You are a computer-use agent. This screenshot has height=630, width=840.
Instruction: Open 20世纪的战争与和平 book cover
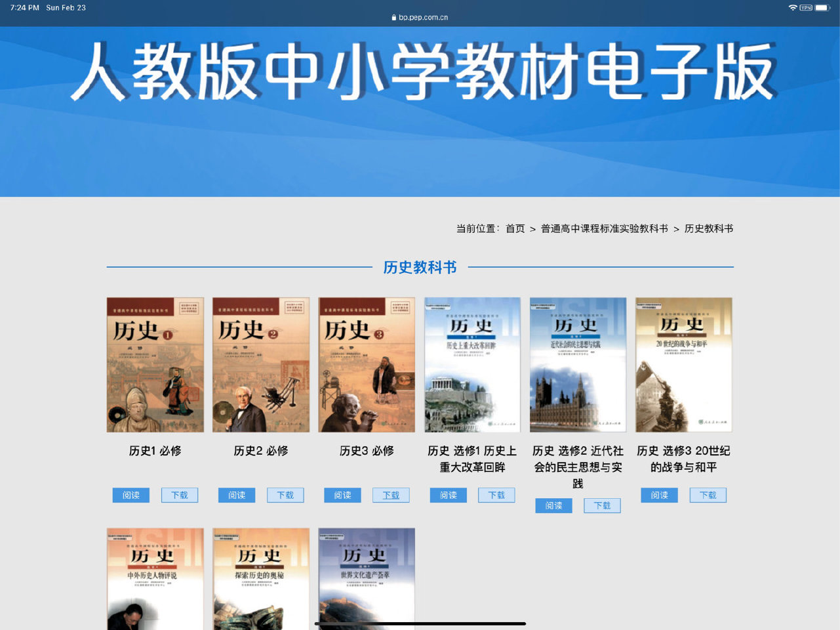[x=683, y=365]
